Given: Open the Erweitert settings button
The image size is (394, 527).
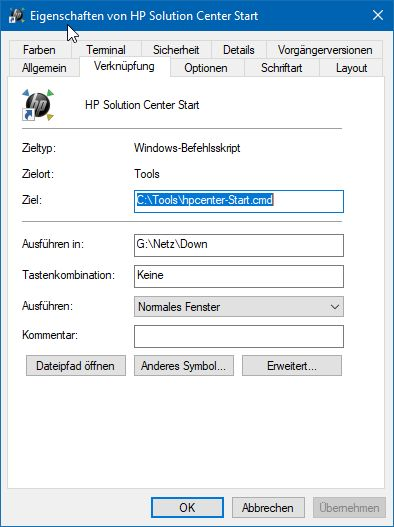Looking at the screenshot, I should click(x=292, y=366).
